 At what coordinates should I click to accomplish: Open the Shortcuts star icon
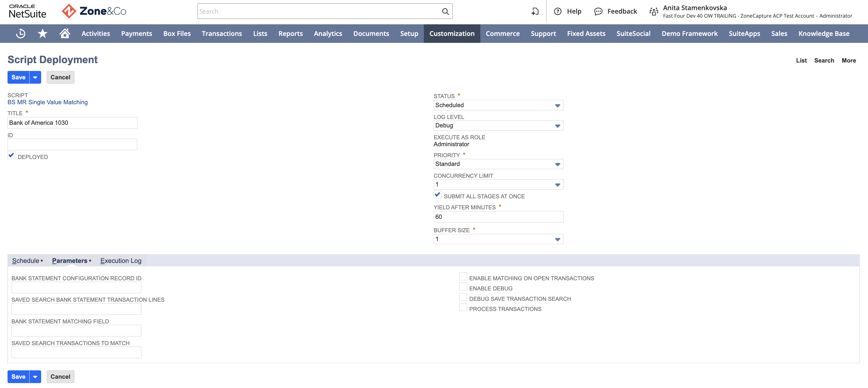[43, 33]
